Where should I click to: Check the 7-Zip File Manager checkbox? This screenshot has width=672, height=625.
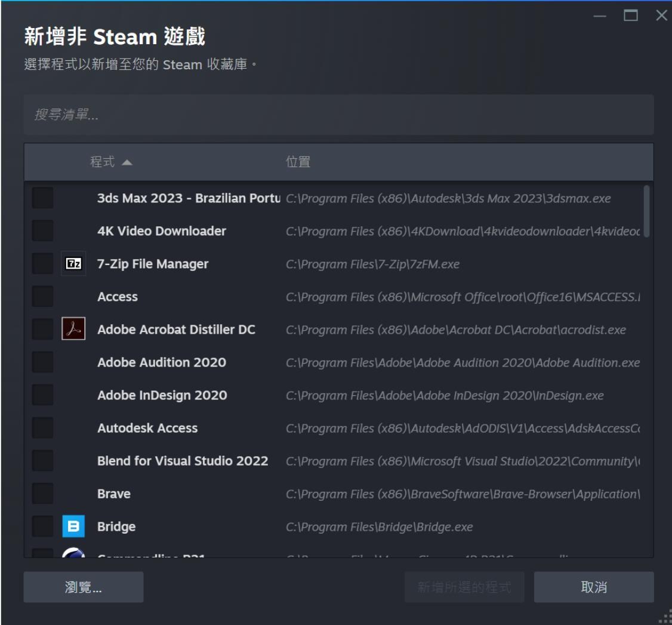click(x=42, y=263)
